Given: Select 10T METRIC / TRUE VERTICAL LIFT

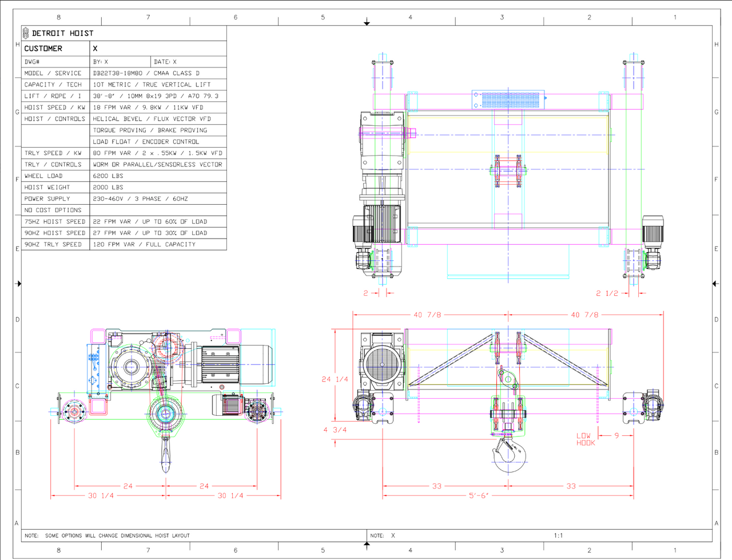Looking at the screenshot, I should (x=152, y=85).
